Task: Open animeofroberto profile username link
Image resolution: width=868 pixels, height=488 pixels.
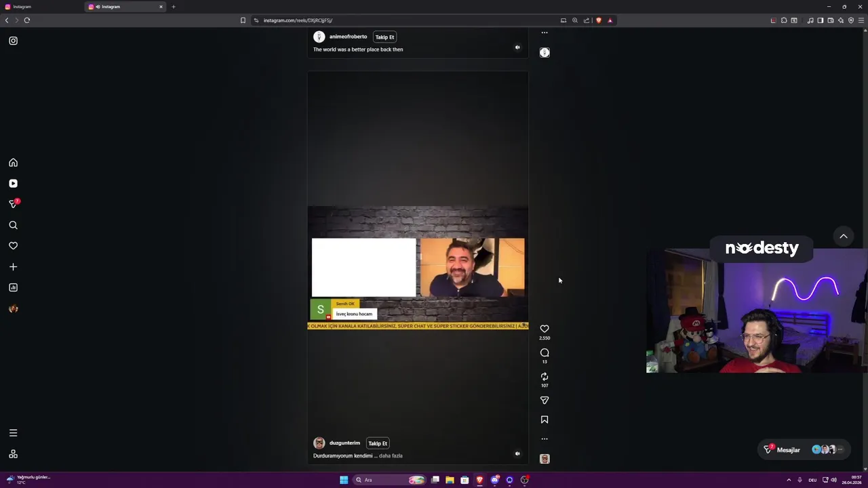Action: point(348,37)
